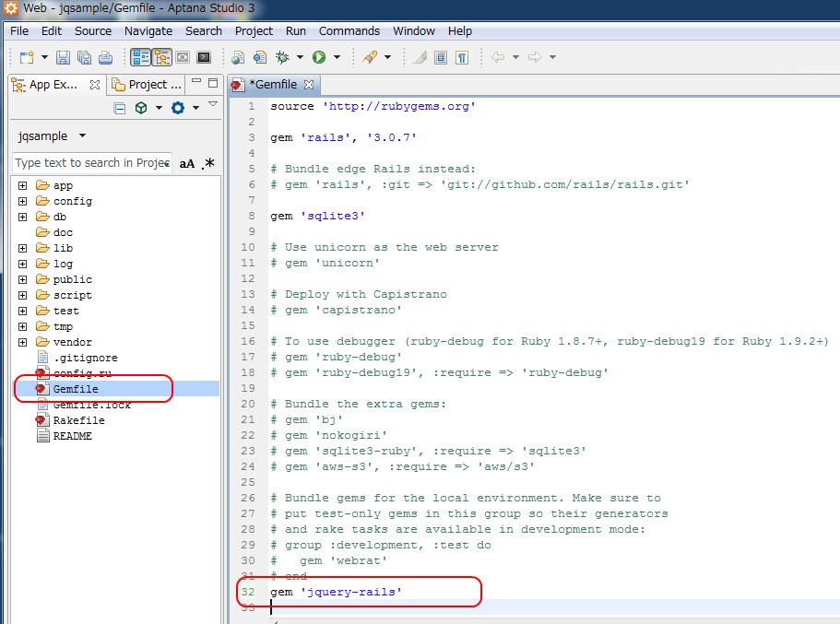
Task: Toggle the first highlighted list-view toolbar button
Action: [141, 57]
